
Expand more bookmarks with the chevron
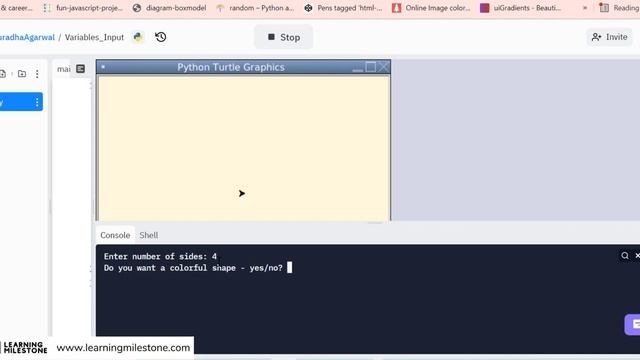(585, 8)
